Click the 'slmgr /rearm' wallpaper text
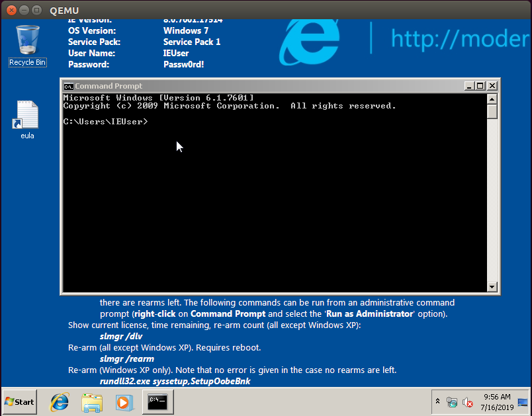This screenshot has width=532, height=416. tap(127, 358)
